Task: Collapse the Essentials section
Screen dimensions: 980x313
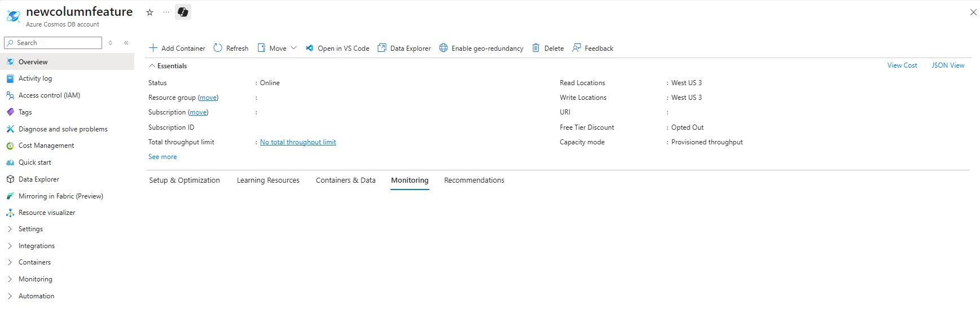Action: click(168, 66)
